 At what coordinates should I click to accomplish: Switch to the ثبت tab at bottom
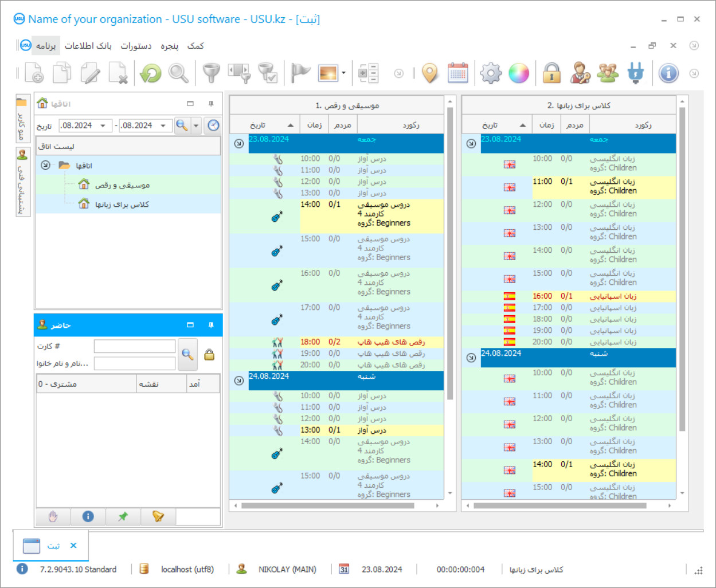pos(53,546)
